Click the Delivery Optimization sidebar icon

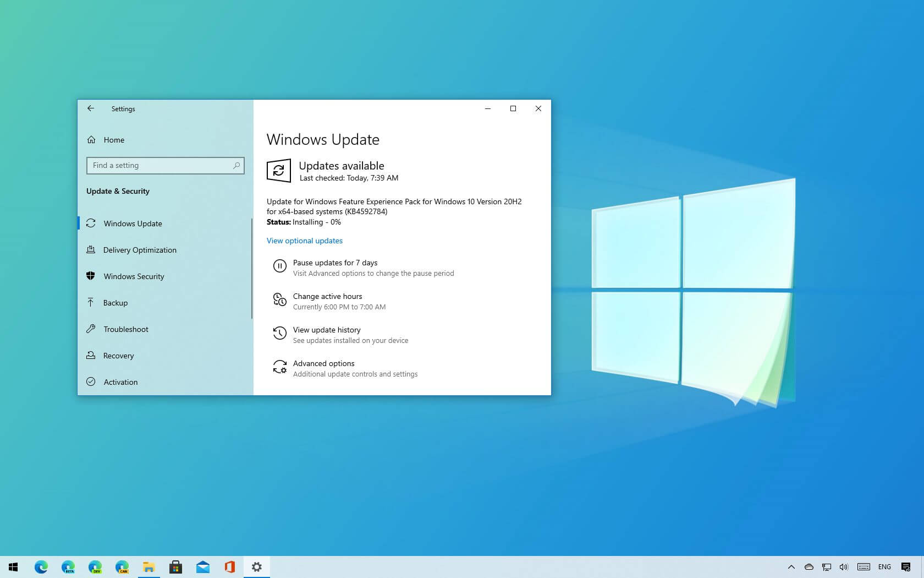coord(91,250)
